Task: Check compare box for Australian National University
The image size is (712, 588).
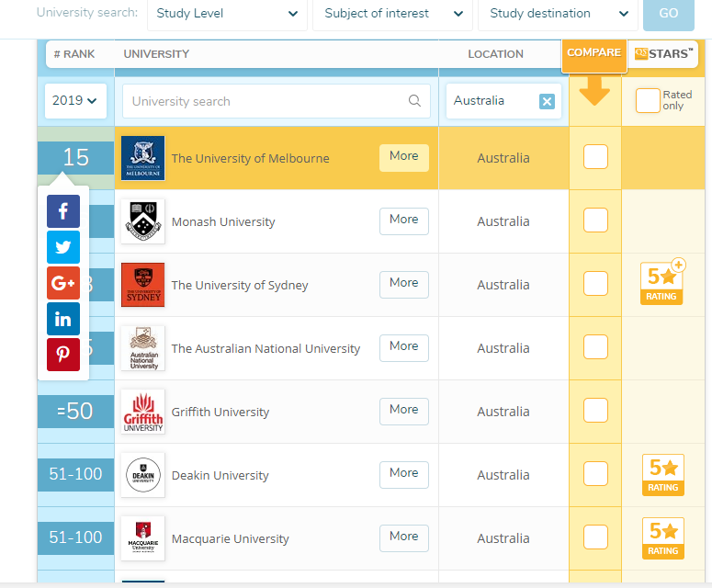Action: (x=595, y=347)
